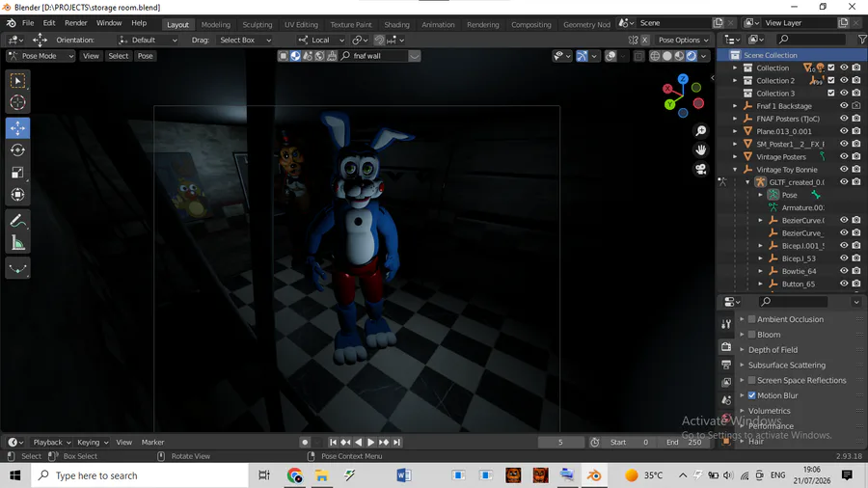This screenshot has width=868, height=488.
Task: Switch to the Animation workspace tab
Action: coord(438,24)
